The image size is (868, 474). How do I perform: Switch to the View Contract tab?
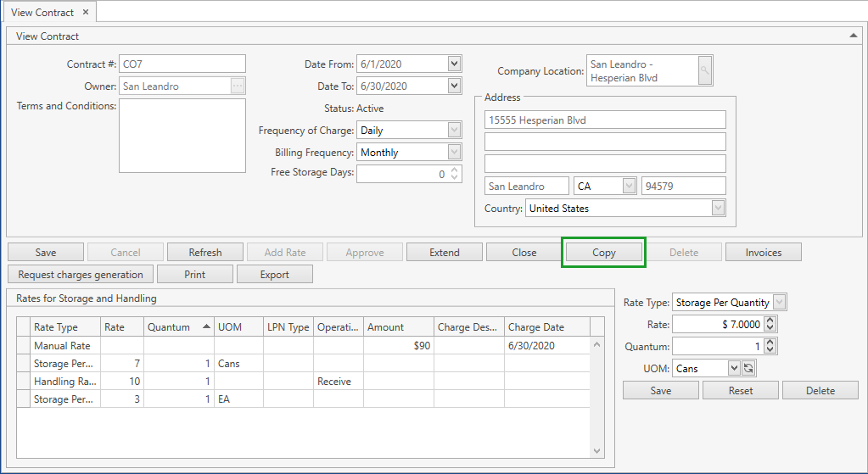[x=42, y=13]
